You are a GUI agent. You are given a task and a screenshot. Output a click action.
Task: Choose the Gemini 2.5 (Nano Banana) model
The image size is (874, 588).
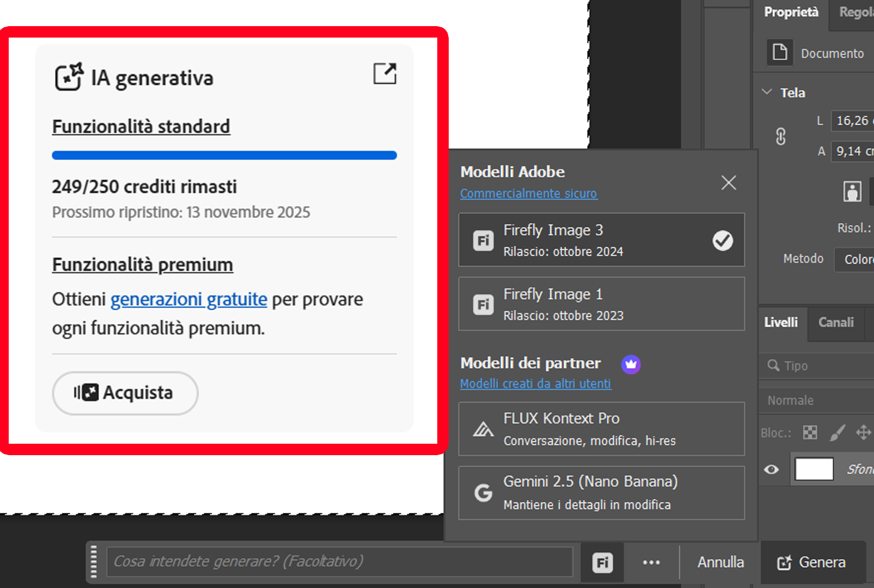tap(602, 493)
